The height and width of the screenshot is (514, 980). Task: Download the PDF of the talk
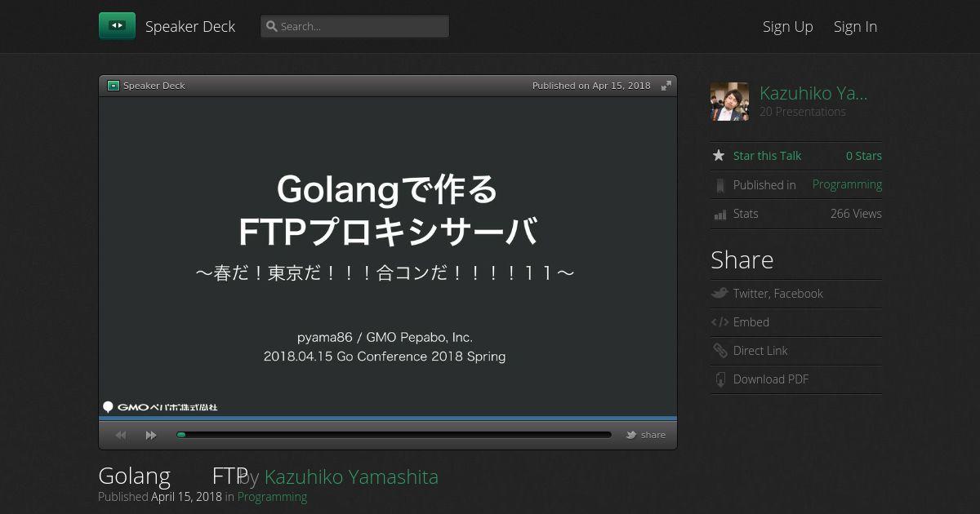[x=771, y=379]
